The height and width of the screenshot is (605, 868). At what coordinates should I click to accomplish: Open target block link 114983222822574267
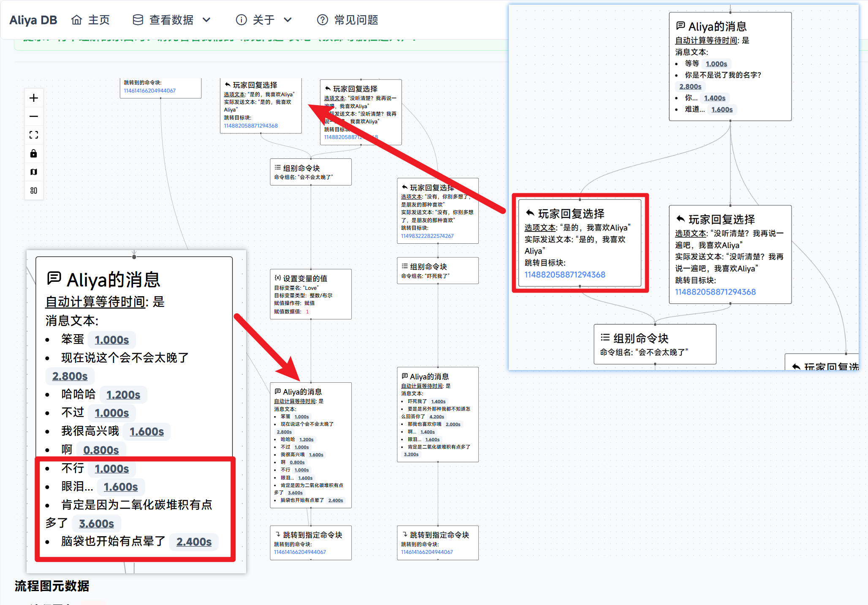click(x=427, y=236)
